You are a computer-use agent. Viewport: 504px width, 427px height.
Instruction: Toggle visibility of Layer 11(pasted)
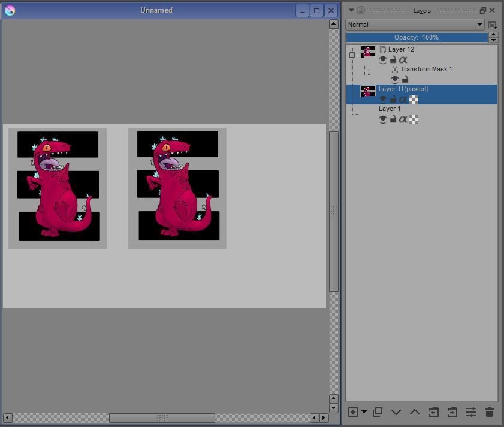point(382,100)
